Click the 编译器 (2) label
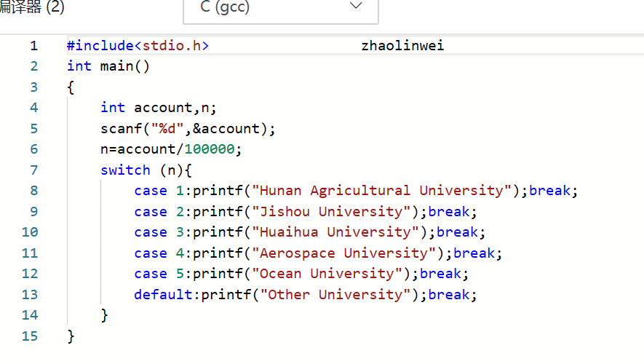This screenshot has height=364, width=644. pos(32,8)
